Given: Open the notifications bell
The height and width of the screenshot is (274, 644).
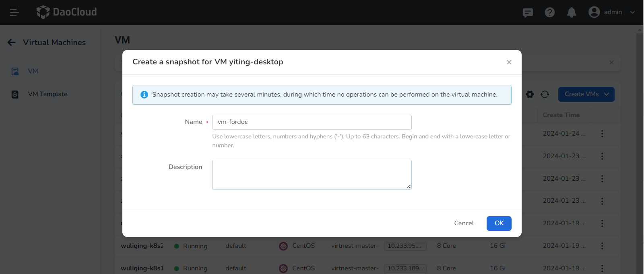Looking at the screenshot, I should click(572, 12).
